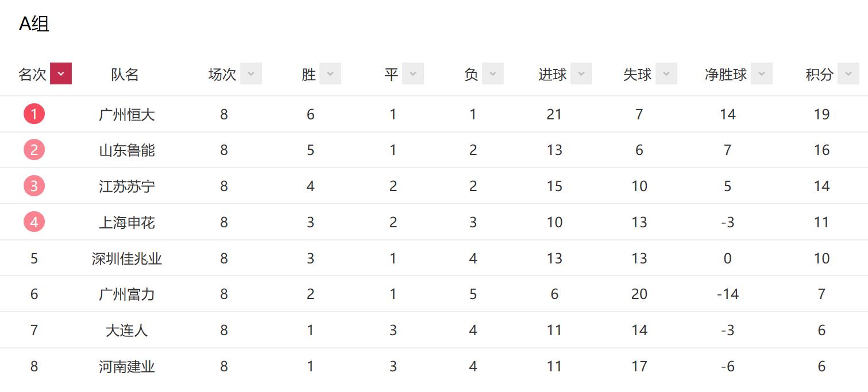This screenshot has height=392, width=868.
Task: Expand the 净胜球 filter arrow
Action: pyautogui.click(x=761, y=73)
